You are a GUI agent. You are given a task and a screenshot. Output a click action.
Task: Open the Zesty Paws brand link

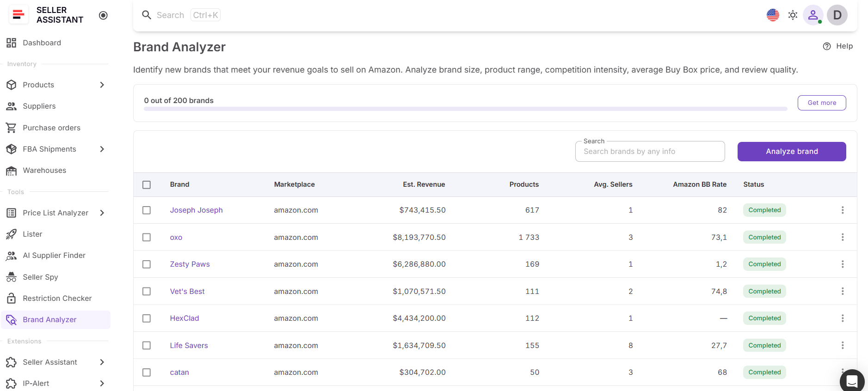tap(190, 264)
